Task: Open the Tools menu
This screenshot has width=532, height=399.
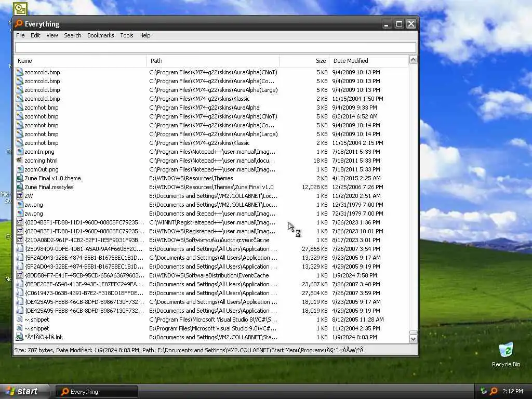Action: 127,35
